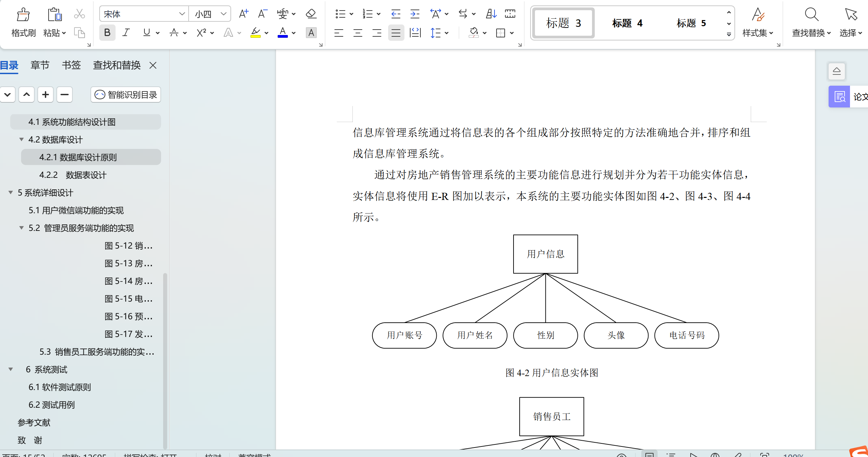Click the clear formatting eraser icon
Screen dimensions: 868x457
click(311, 14)
